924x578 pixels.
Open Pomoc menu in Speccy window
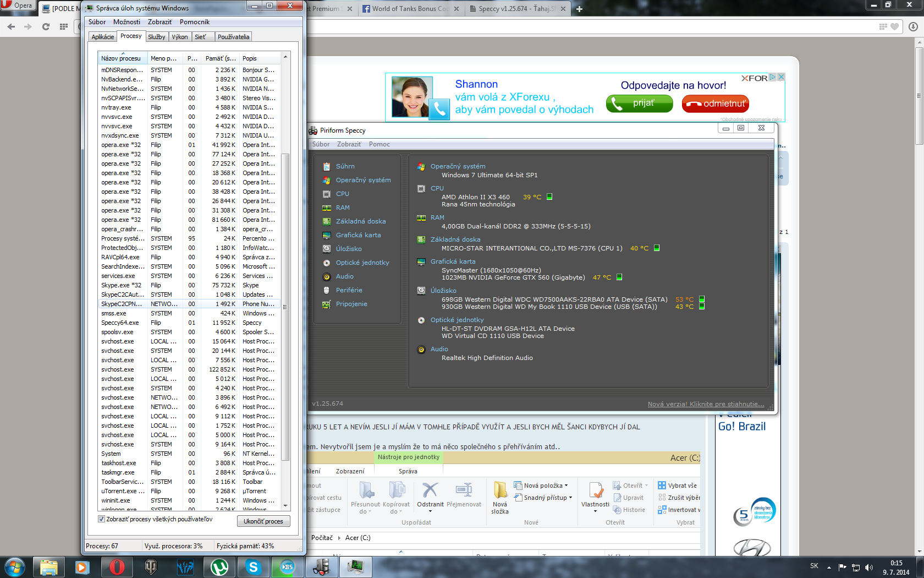click(379, 144)
